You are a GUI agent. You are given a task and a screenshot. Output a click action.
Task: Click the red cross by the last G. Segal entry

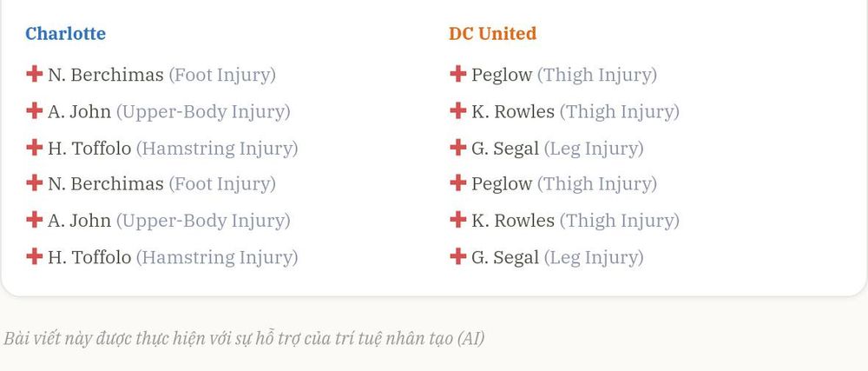tap(457, 256)
